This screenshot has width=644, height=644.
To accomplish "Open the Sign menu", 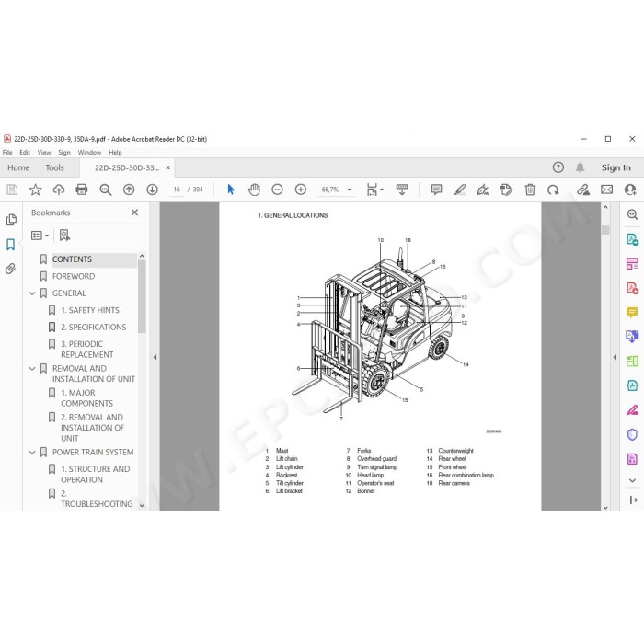I will 64,153.
